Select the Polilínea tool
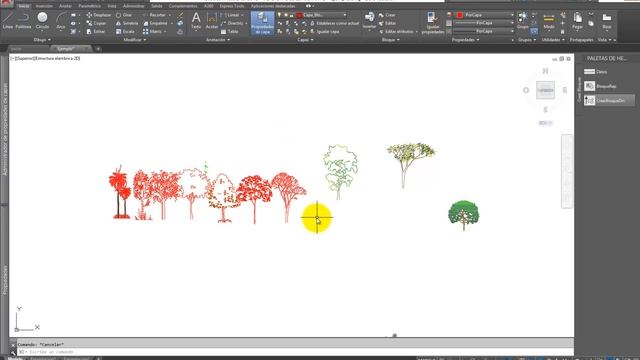Image resolution: width=640 pixels, height=360 pixels. (x=23, y=20)
